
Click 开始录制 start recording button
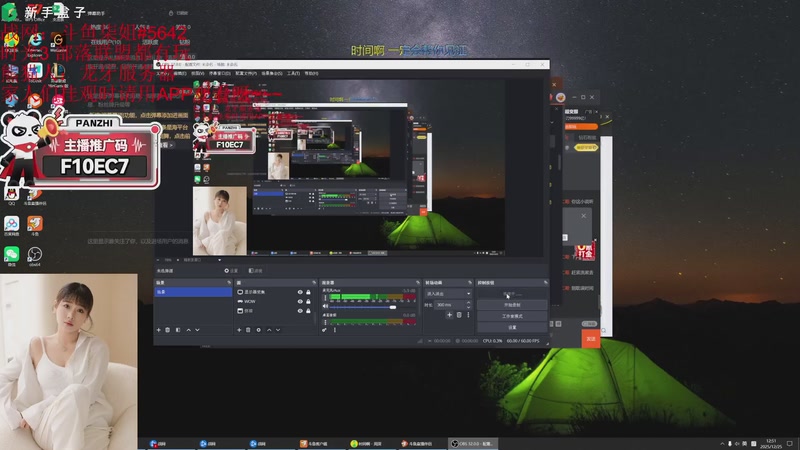coord(512,305)
